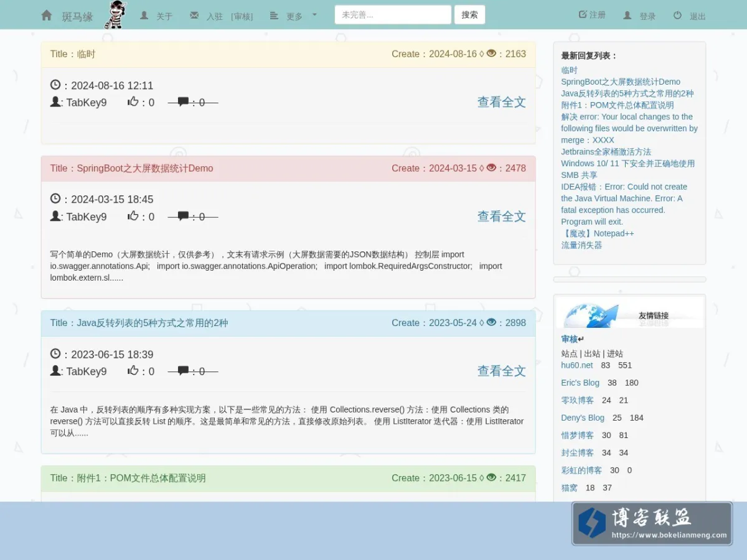Click the home icon in the navbar
Image resolution: width=747 pixels, height=560 pixels.
point(47,15)
